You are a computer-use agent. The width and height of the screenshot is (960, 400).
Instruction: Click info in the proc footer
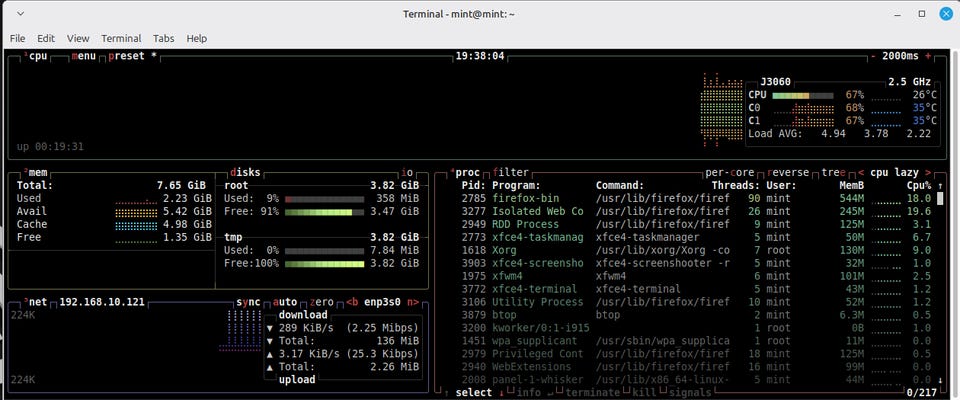(x=528, y=393)
